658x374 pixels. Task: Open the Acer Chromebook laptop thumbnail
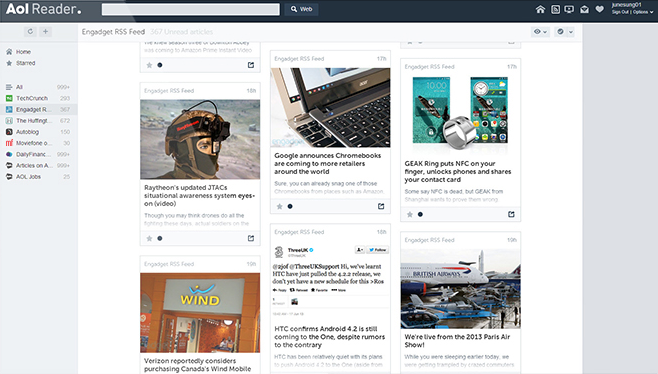(330, 107)
